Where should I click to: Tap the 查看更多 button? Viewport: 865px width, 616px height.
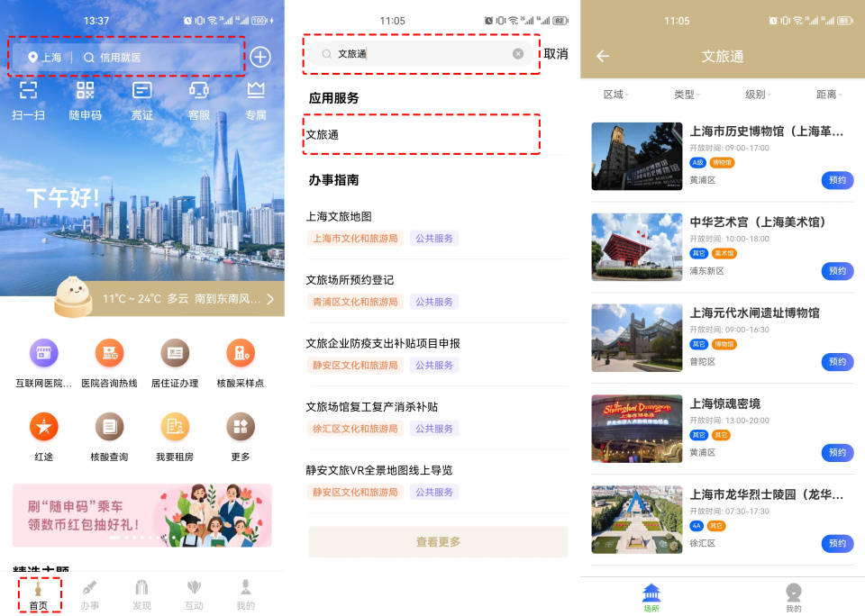click(x=438, y=542)
